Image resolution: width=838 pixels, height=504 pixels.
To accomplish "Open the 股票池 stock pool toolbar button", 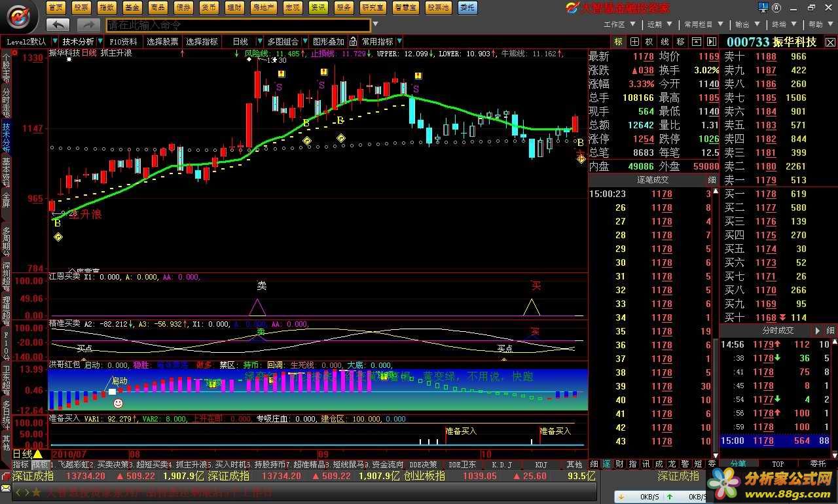I will 438,7.
